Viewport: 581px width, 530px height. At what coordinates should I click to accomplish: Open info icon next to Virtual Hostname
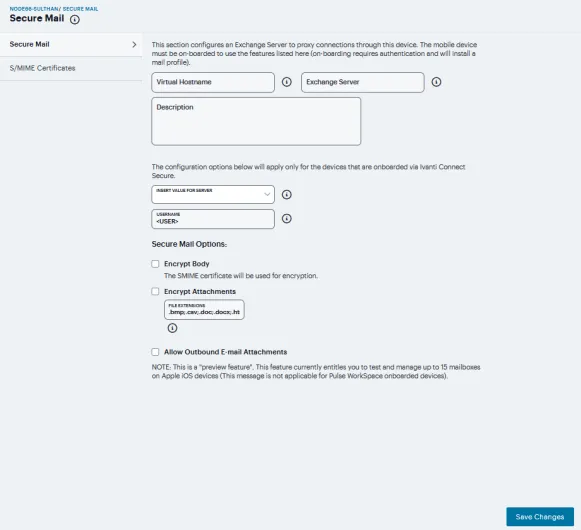click(x=286, y=82)
